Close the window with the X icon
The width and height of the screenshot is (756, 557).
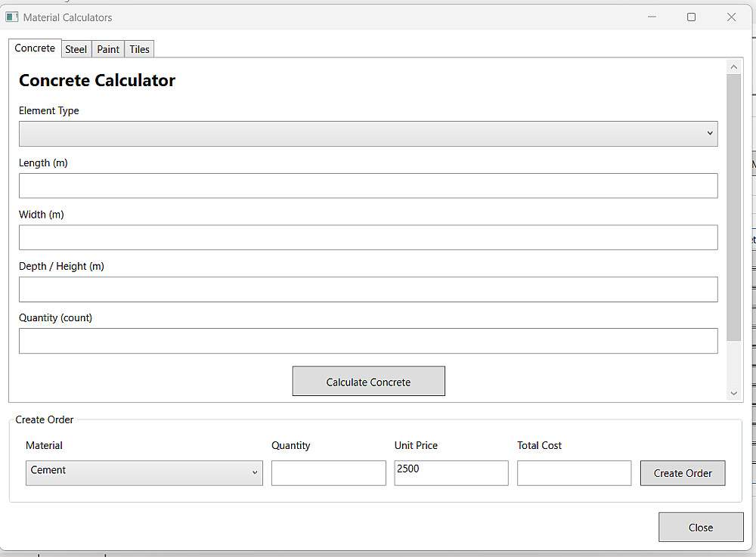(731, 17)
